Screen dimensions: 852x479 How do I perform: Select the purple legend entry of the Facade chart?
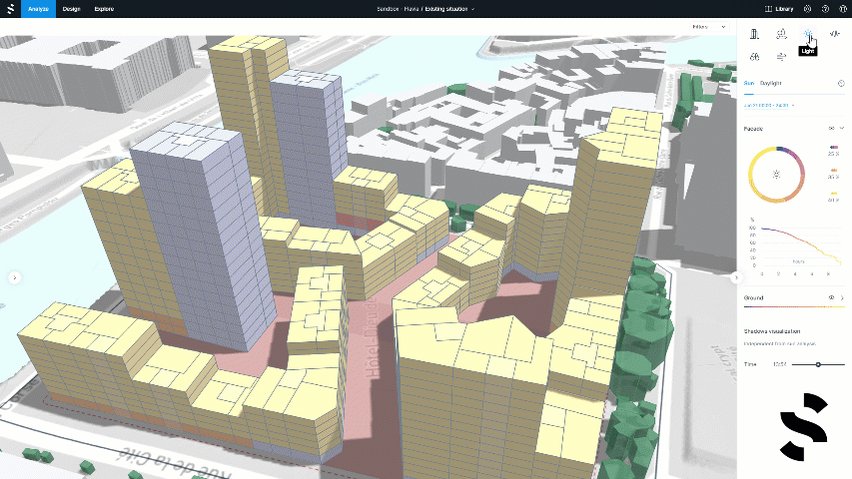coord(834,150)
